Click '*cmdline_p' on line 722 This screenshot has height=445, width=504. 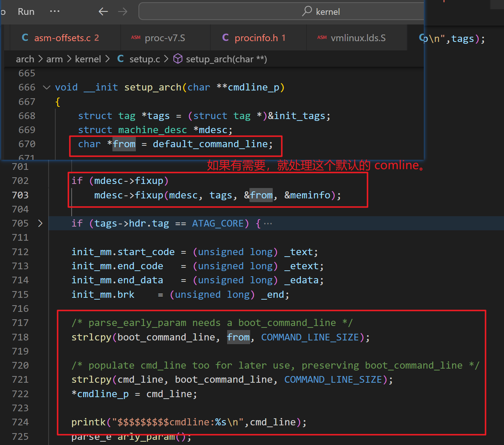click(x=100, y=394)
